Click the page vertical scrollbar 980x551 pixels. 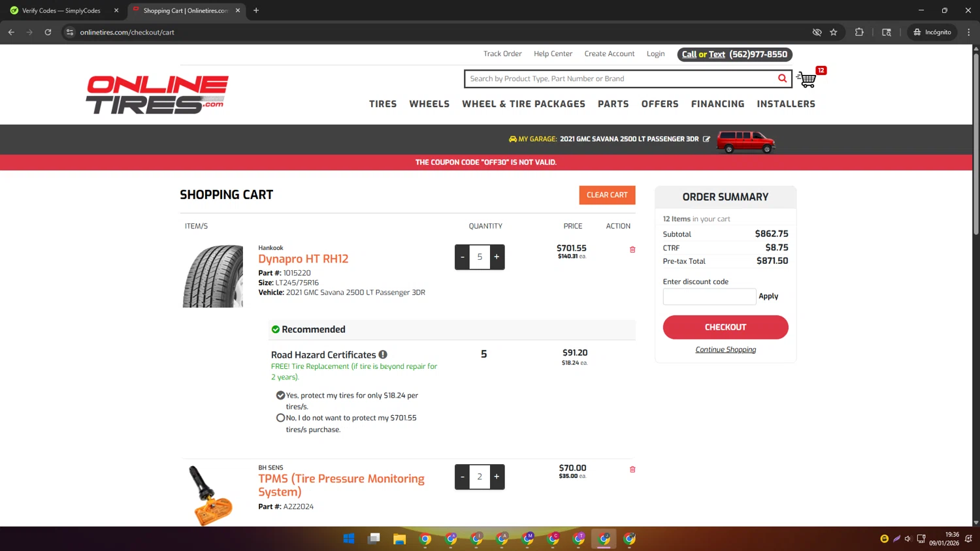(976, 144)
